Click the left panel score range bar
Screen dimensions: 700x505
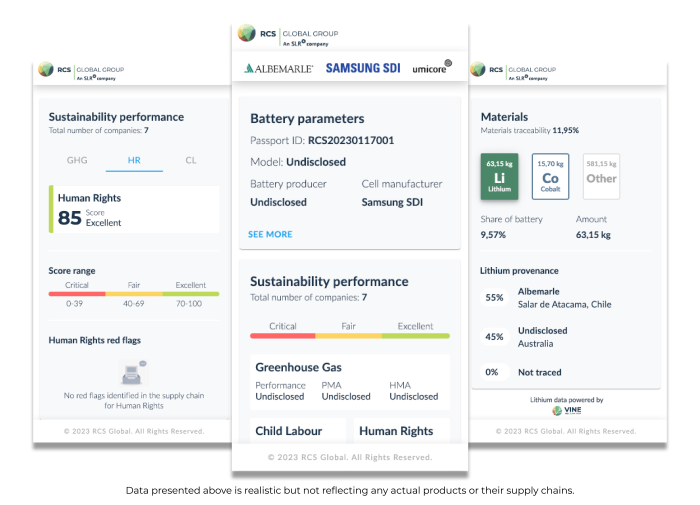[x=134, y=294]
